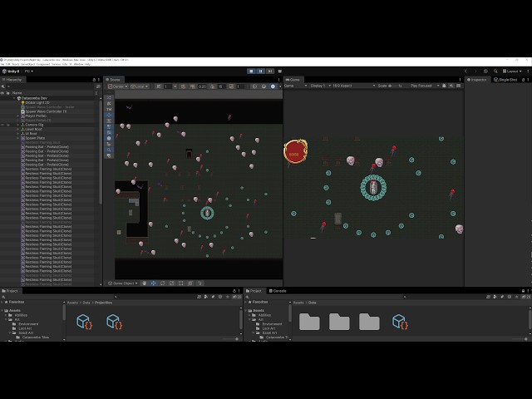Toggle grid snapping icon in Scene toolbar
Screen dimensions: 532x399
coord(159,86)
